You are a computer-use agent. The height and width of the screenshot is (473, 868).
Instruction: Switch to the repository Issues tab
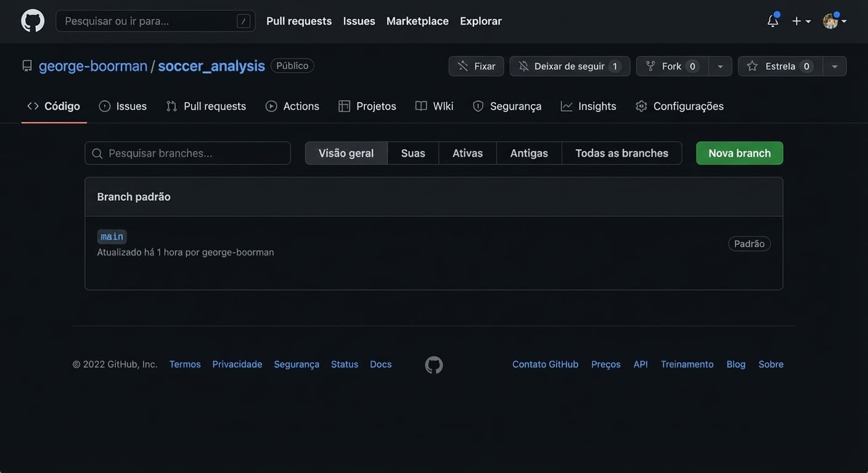tap(123, 107)
